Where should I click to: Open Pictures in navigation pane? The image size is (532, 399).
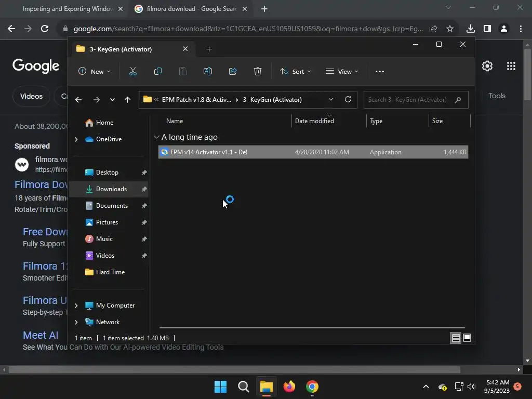pos(107,222)
